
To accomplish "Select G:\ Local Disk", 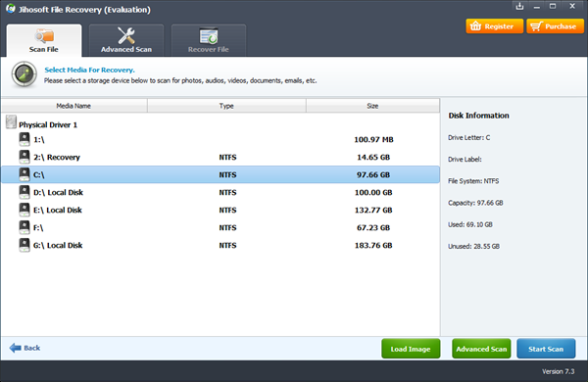I will [220, 245].
